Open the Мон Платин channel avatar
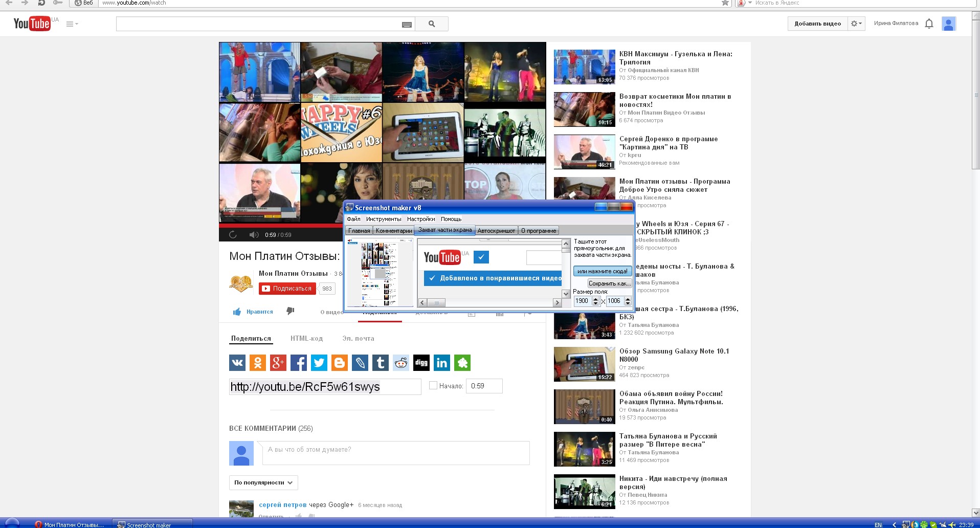Screen dimensions: 980x528 coord(241,282)
